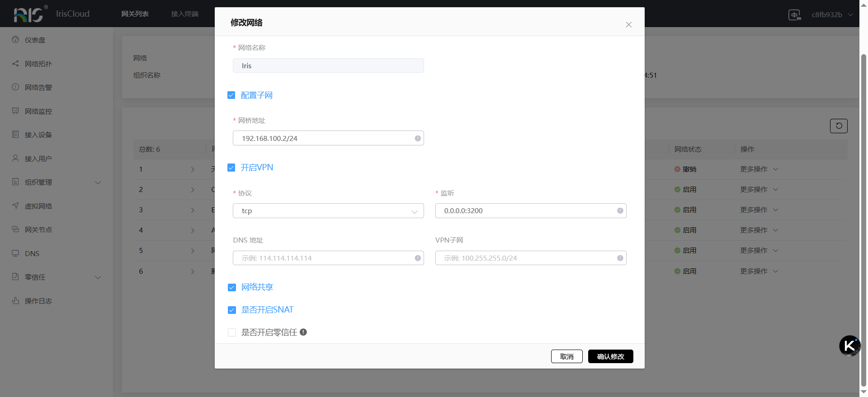Disable the 是否开启SNAT checkbox
This screenshot has height=397, width=868.
[x=232, y=310]
